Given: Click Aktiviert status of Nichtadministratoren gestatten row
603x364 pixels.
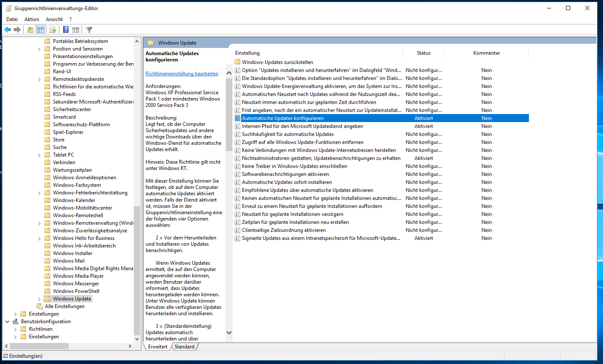Looking at the screenshot, I should pyautogui.click(x=424, y=158).
